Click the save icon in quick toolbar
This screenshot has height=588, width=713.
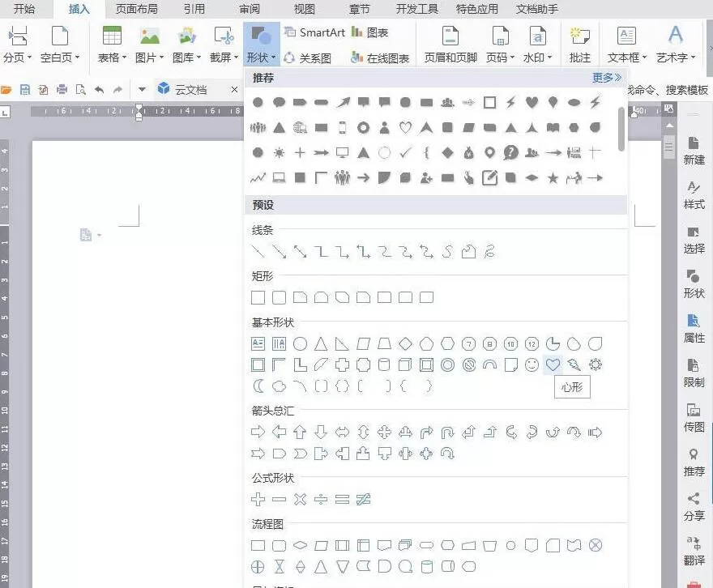(x=25, y=90)
